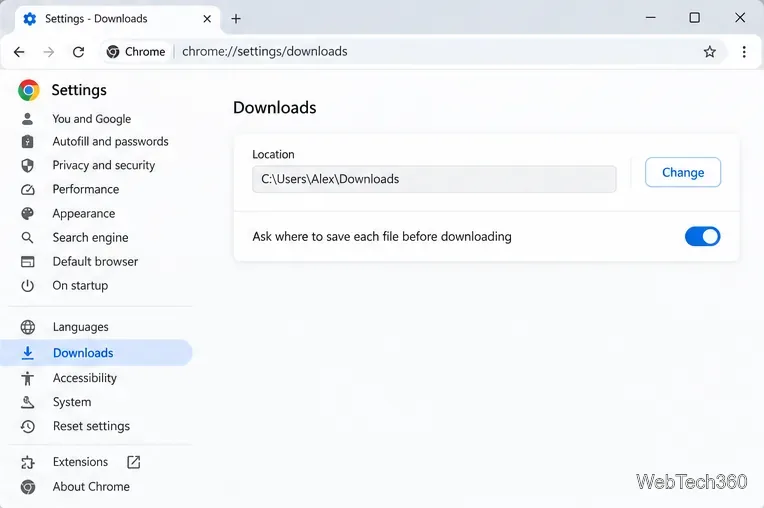
Task: Click the Extensions puzzle icon
Action: tap(28, 462)
